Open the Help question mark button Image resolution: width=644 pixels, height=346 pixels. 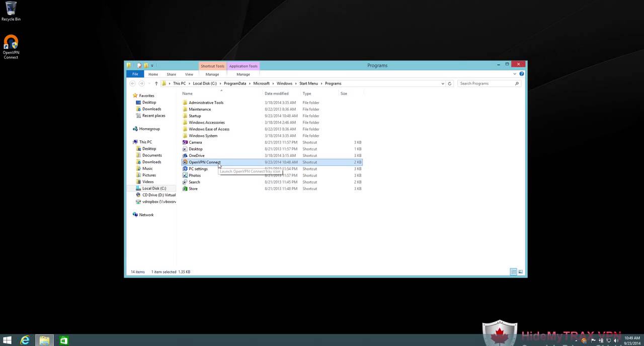[x=522, y=74]
